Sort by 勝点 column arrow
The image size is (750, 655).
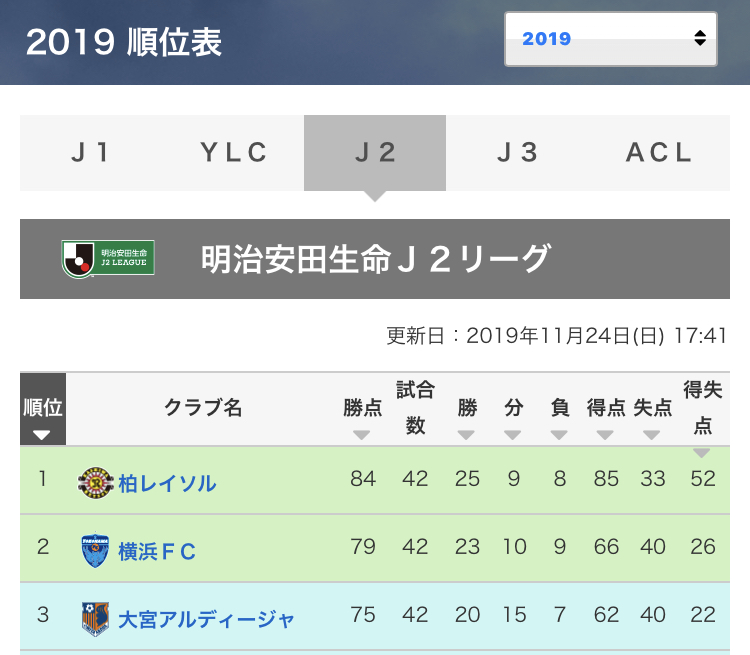[x=362, y=435]
